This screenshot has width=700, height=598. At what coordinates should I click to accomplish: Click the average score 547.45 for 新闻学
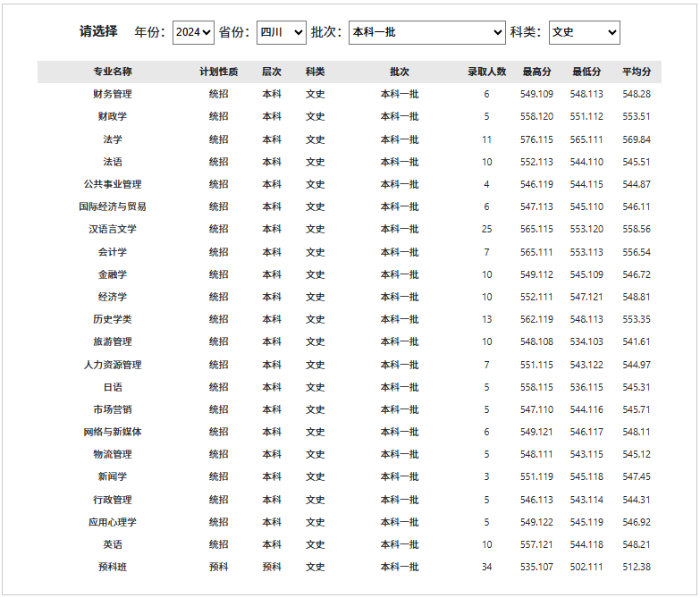click(637, 476)
